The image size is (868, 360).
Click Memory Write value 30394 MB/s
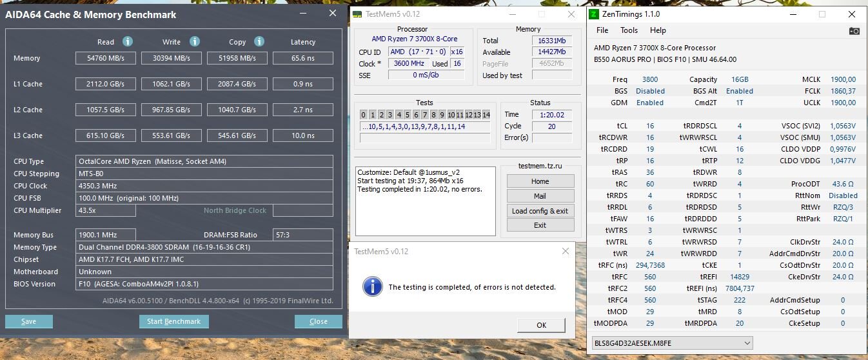pyautogui.click(x=172, y=58)
